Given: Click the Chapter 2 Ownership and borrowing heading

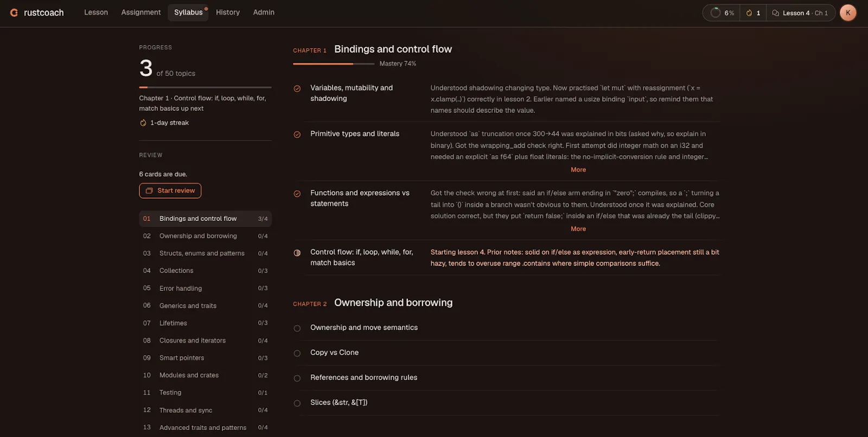Looking at the screenshot, I should pos(393,303).
